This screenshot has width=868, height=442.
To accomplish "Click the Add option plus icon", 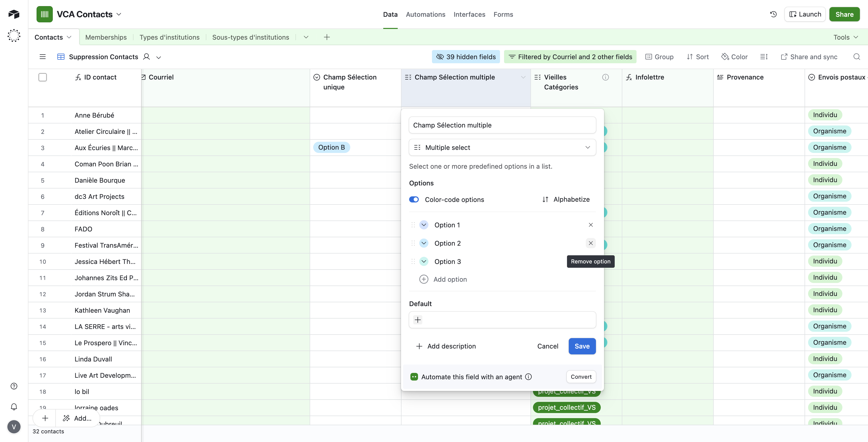I will coord(424,279).
